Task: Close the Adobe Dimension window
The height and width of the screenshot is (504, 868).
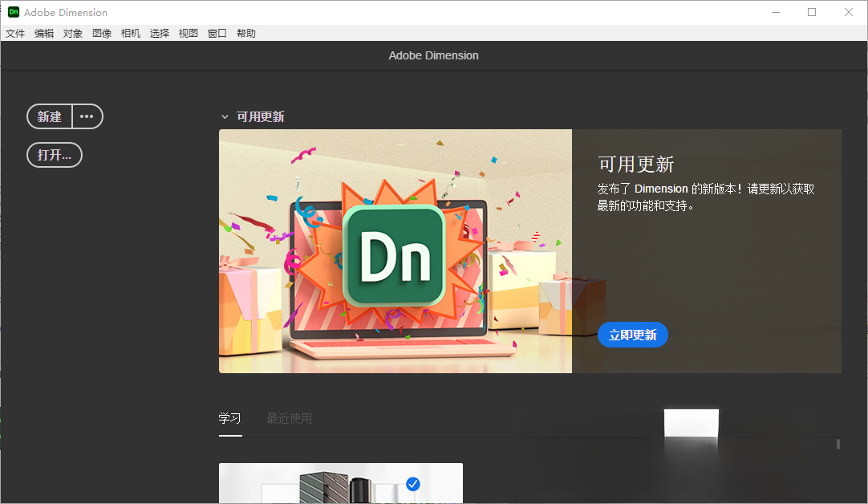Action: coord(848,12)
